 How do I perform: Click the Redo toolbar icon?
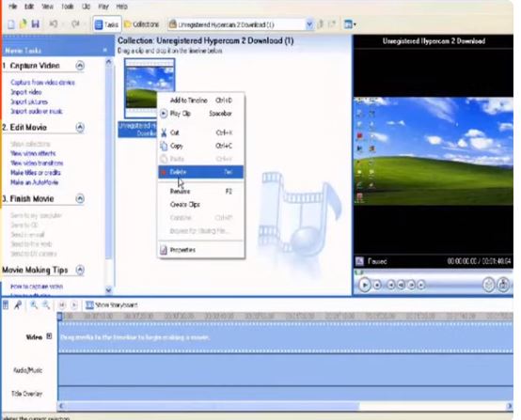coord(75,24)
